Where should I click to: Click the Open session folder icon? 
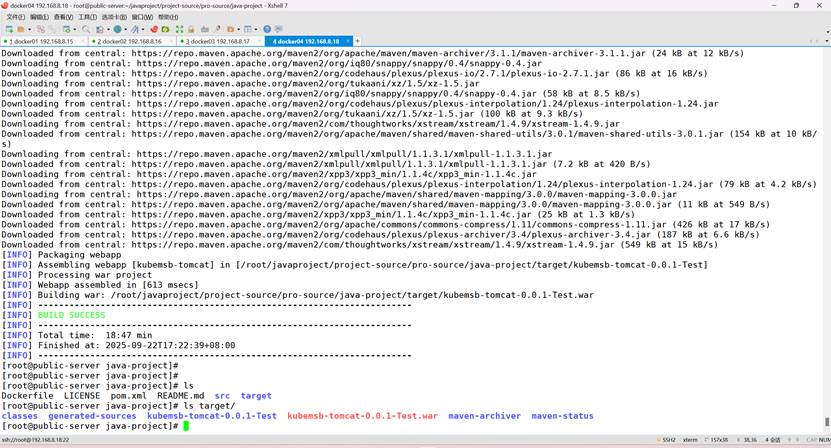21,29
